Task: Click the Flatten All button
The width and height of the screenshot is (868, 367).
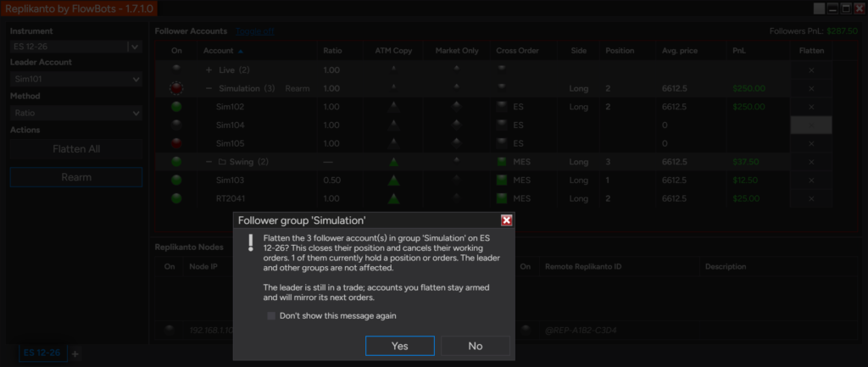Action: [x=76, y=149]
